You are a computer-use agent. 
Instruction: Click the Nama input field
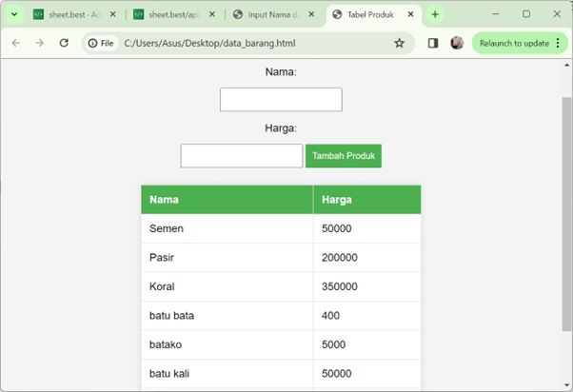(x=281, y=100)
